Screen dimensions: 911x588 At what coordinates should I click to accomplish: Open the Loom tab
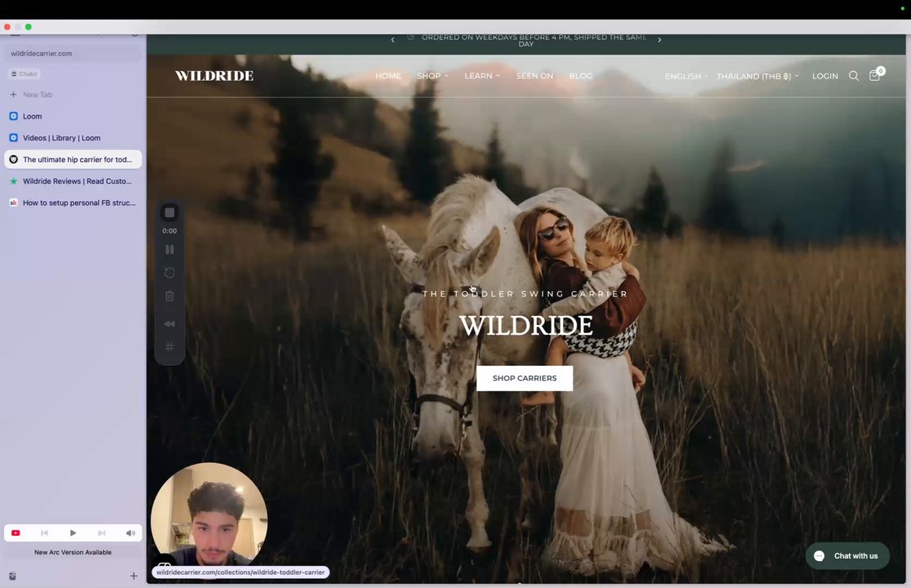point(73,116)
